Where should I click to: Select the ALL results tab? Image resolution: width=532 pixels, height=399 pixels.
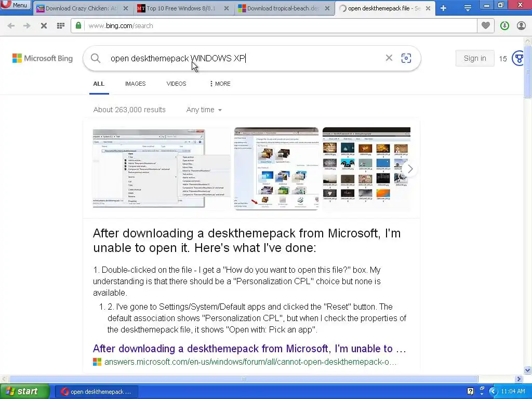[x=99, y=84]
